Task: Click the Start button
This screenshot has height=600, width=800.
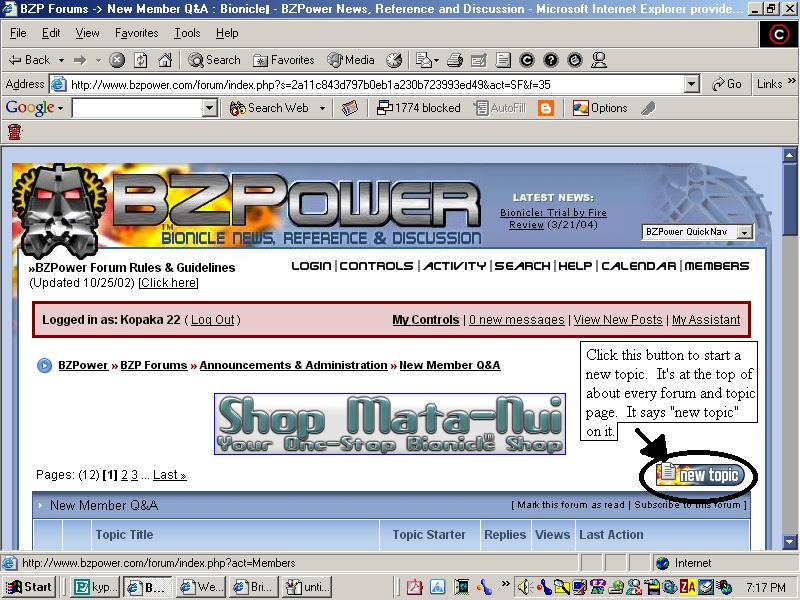Action: tap(30, 587)
